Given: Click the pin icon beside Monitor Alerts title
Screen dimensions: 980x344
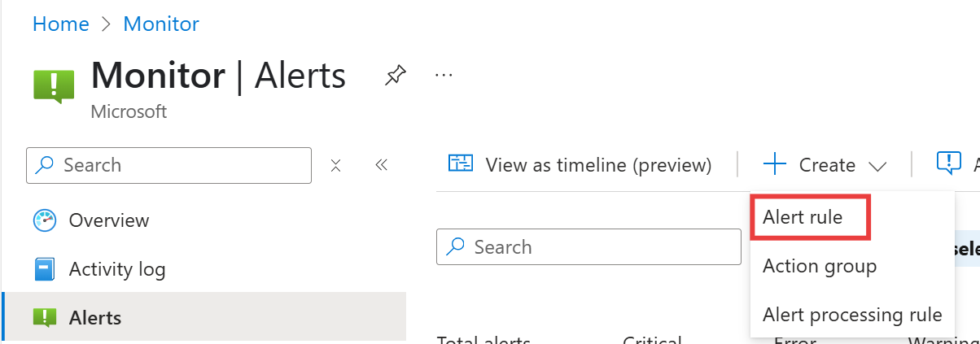Looking at the screenshot, I should (x=395, y=76).
